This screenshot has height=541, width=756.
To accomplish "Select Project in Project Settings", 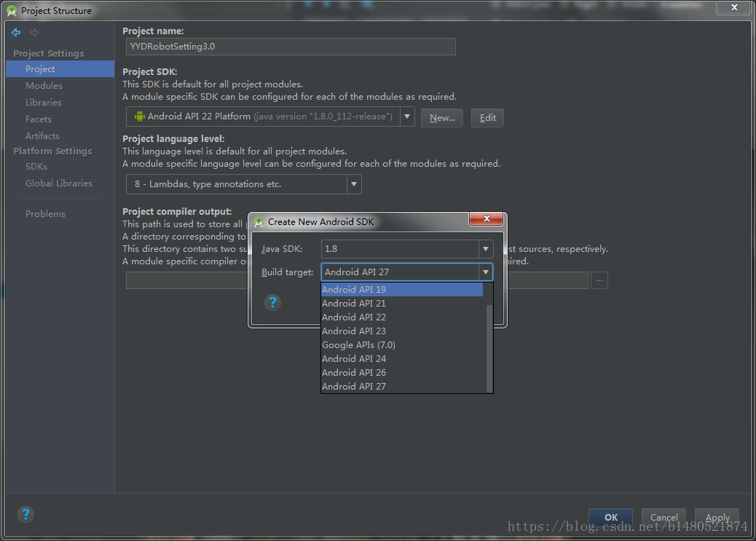I will [60, 69].
